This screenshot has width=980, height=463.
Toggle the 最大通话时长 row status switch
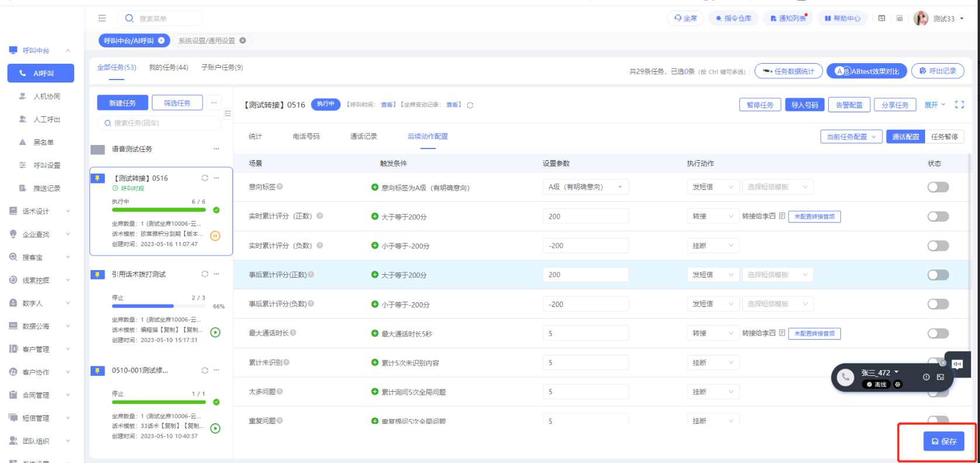pos(938,333)
